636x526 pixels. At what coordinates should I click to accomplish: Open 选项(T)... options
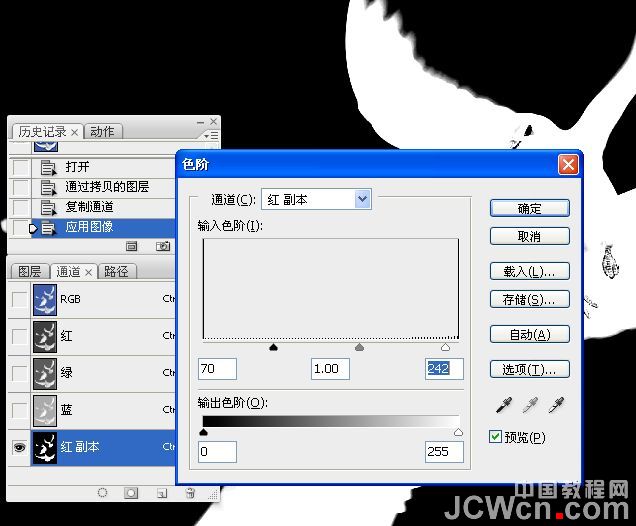click(530, 369)
